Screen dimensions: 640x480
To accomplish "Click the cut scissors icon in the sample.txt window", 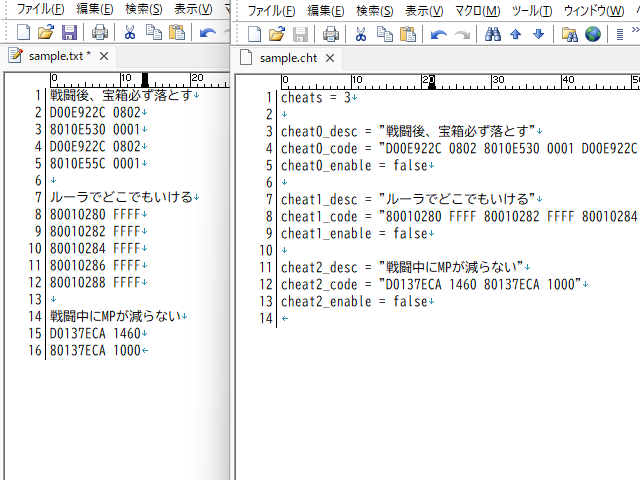I will click(x=131, y=32).
